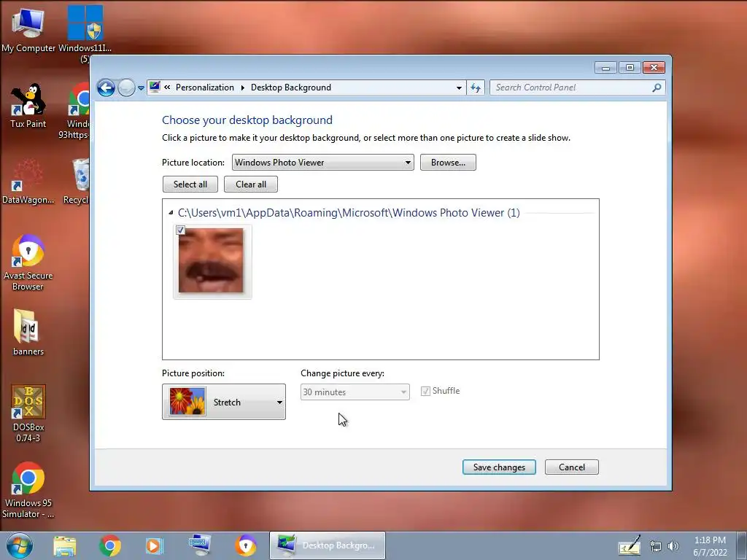Select the laughing man wallpaper thumbnail
The height and width of the screenshot is (560, 747).
pyautogui.click(x=211, y=260)
